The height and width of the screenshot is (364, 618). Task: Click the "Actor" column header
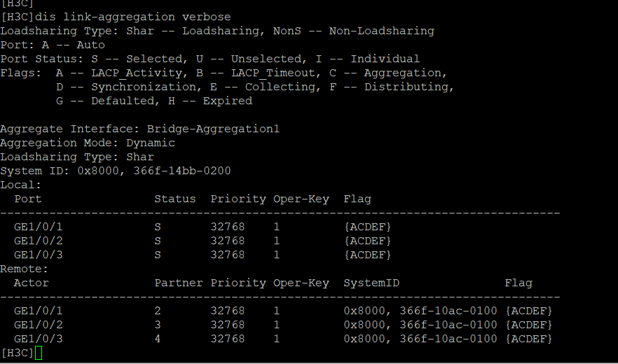tap(31, 283)
